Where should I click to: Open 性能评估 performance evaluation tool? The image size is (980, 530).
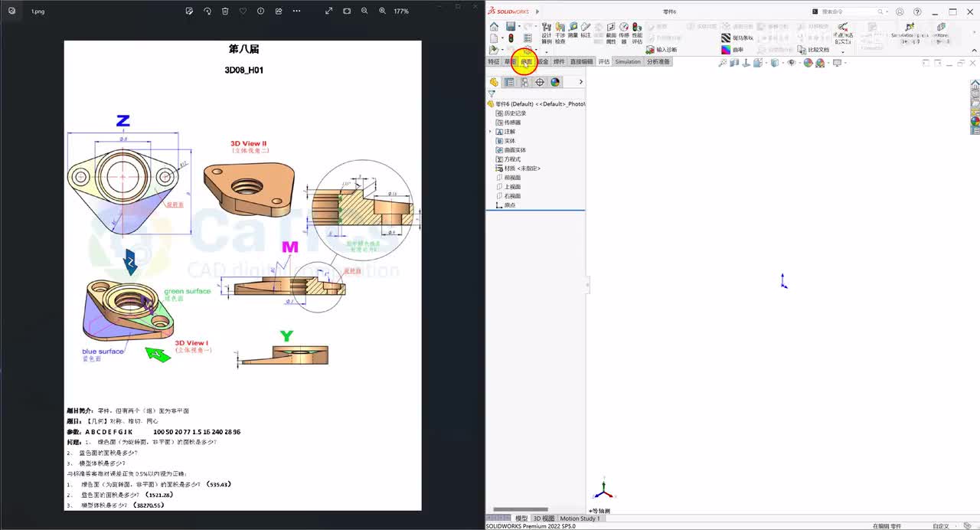tap(637, 33)
